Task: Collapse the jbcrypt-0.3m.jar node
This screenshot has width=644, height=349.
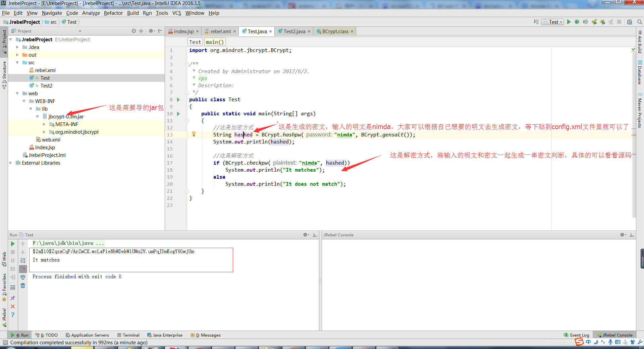Action: 38,117
